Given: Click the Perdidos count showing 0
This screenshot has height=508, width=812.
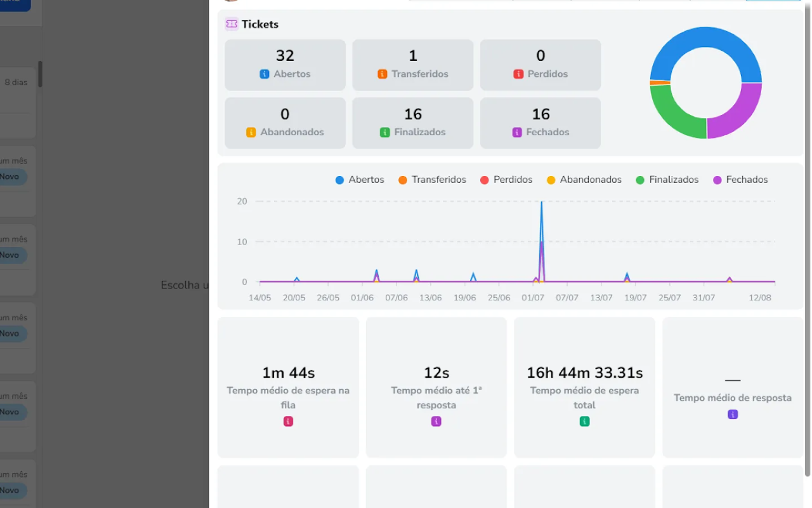Looking at the screenshot, I should pos(540,56).
